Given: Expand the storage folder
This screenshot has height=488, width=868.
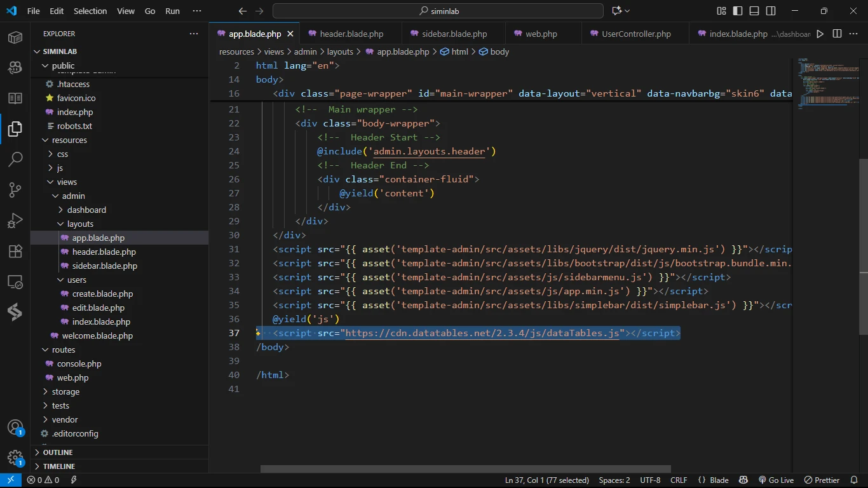Looking at the screenshot, I should coord(65,391).
